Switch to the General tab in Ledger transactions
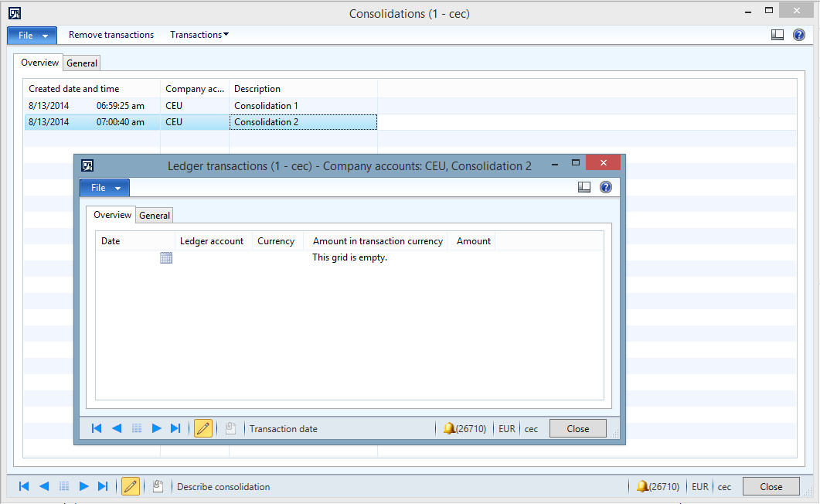Image resolution: width=820 pixels, height=504 pixels. pos(155,216)
